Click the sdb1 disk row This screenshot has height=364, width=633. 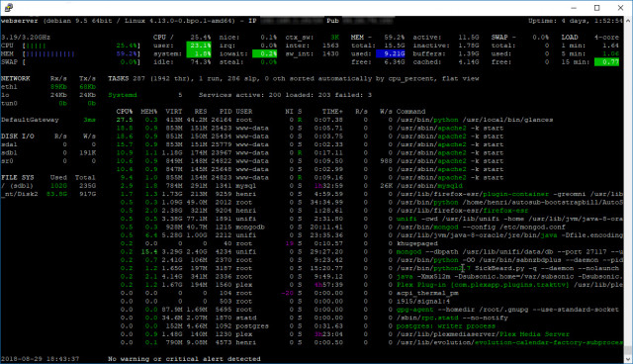(x=48, y=153)
